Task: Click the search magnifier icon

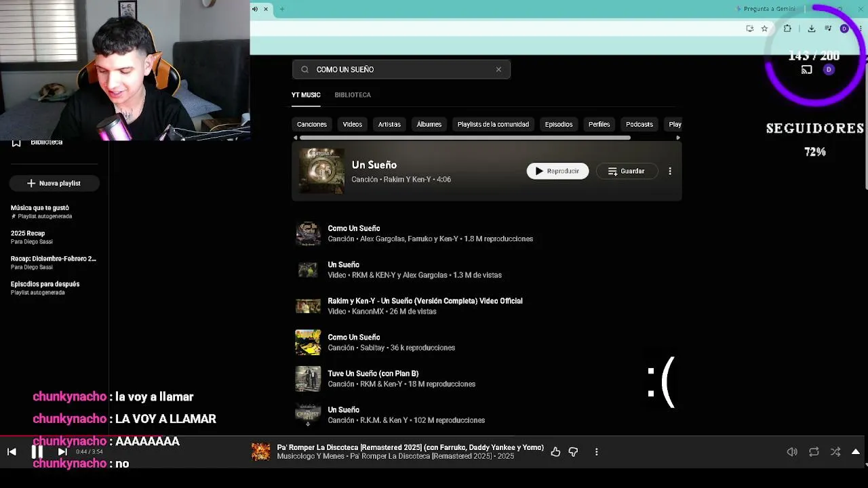Action: pos(304,69)
